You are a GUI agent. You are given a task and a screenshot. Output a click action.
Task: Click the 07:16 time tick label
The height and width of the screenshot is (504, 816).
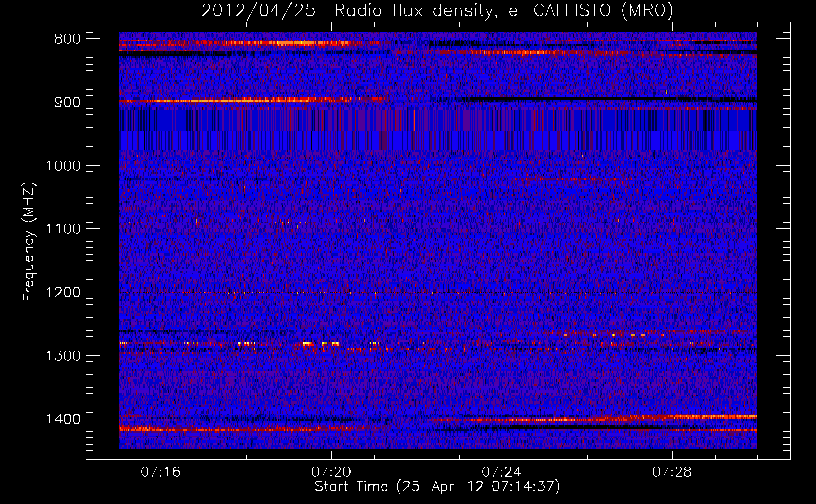[161, 472]
